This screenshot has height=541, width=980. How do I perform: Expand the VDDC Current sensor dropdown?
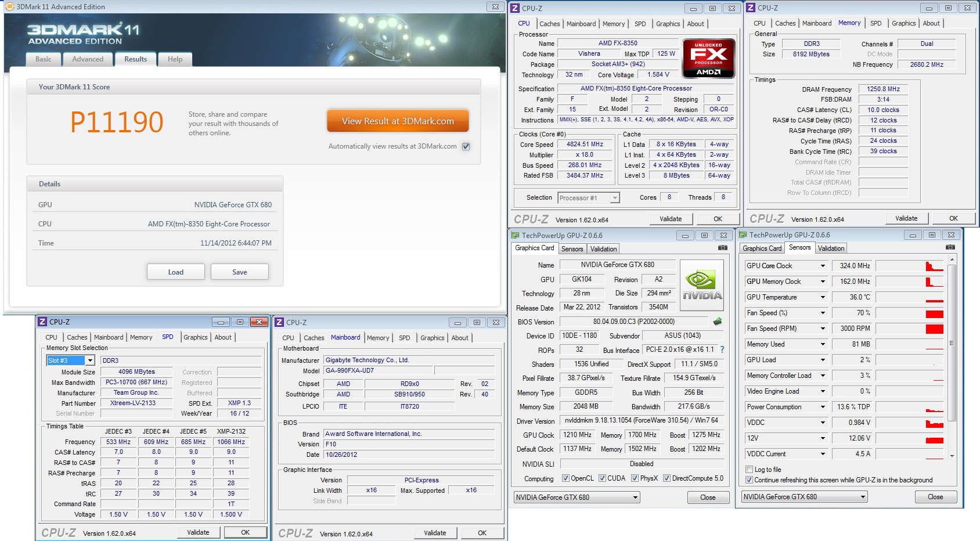[x=823, y=454]
